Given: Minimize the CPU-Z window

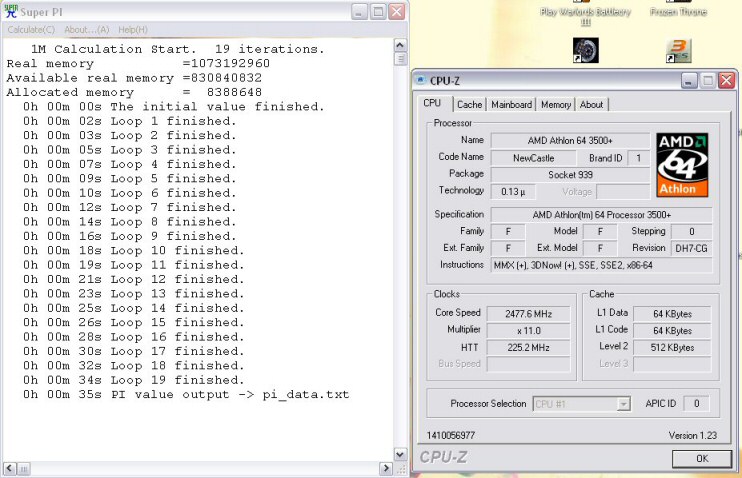Looking at the screenshot, I should pyautogui.click(x=689, y=80).
